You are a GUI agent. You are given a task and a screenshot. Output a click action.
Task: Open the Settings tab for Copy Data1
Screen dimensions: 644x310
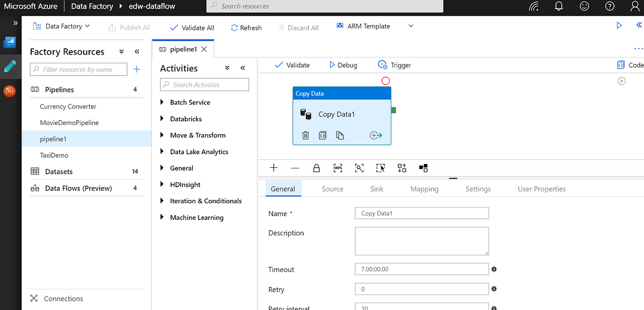[478, 189]
